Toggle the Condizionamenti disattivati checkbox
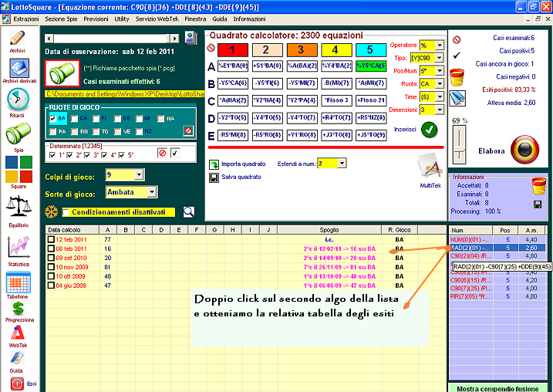Screen dimensions: 553x392 (66, 212)
